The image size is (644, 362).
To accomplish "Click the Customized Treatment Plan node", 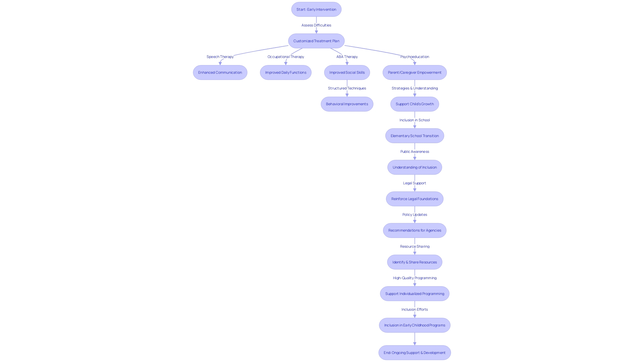I will point(316,41).
